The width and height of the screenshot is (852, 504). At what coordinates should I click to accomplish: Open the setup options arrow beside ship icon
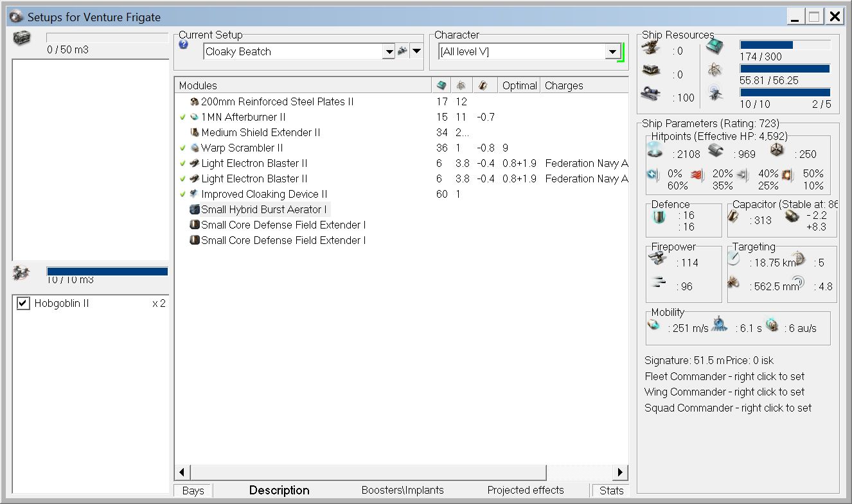[x=416, y=51]
